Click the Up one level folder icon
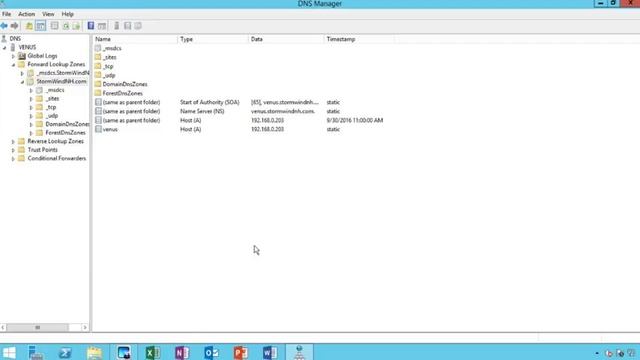This screenshot has height=360, width=640. [x=29, y=26]
